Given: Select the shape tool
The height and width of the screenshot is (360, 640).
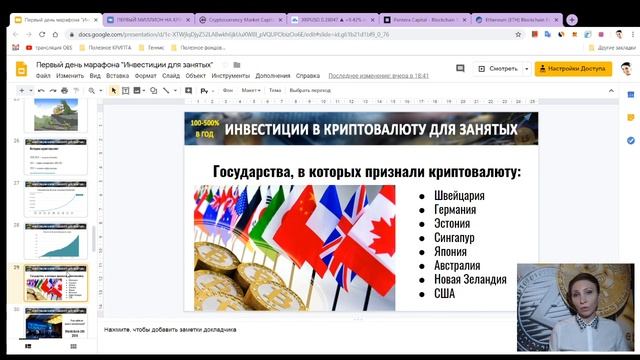Looking at the screenshot, I should tap(153, 90).
